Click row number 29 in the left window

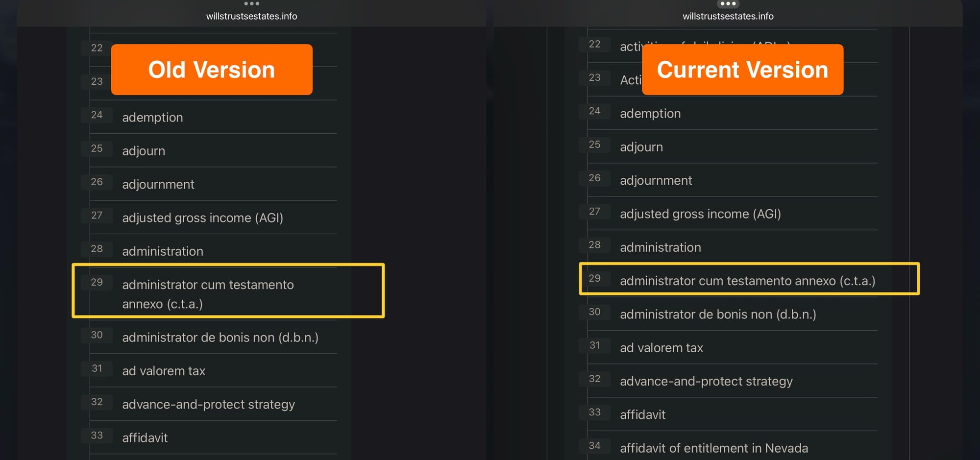click(97, 282)
